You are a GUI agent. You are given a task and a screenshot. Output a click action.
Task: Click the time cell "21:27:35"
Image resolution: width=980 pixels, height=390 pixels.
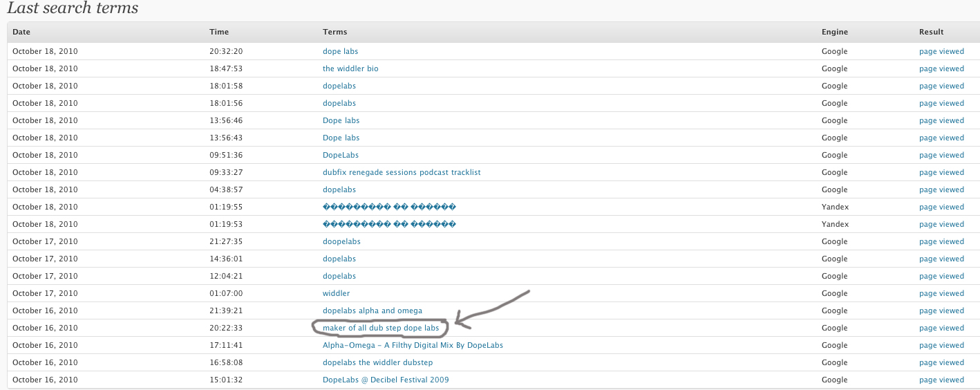226,241
